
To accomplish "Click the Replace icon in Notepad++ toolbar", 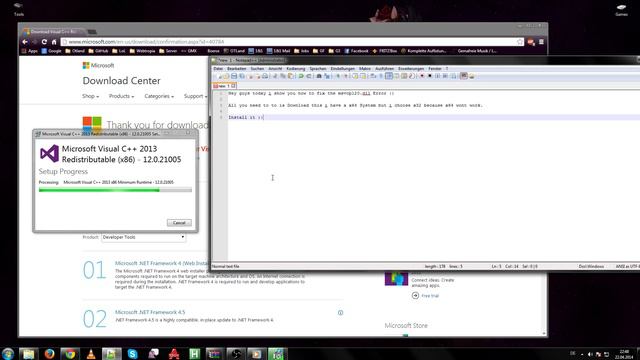I will 327,76.
